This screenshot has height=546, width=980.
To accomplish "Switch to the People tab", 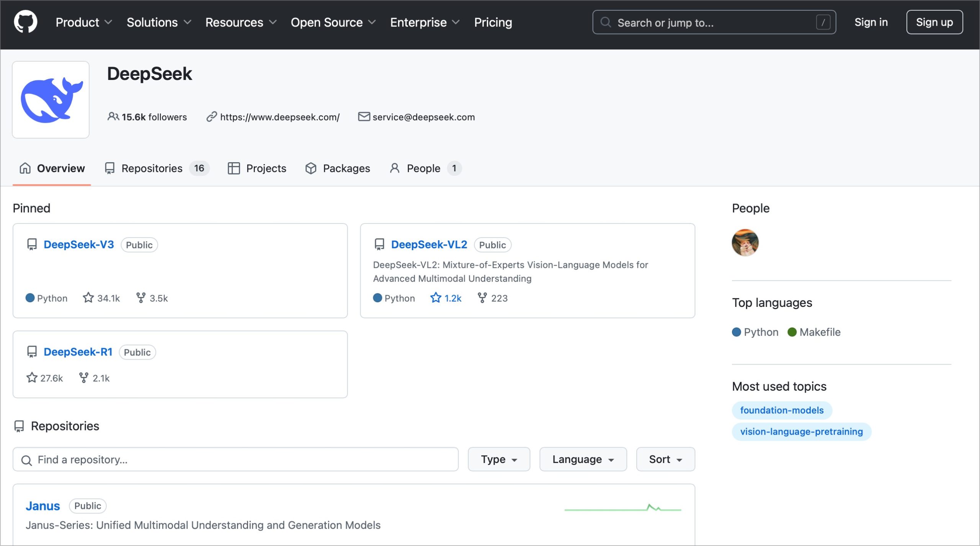I will coord(425,168).
